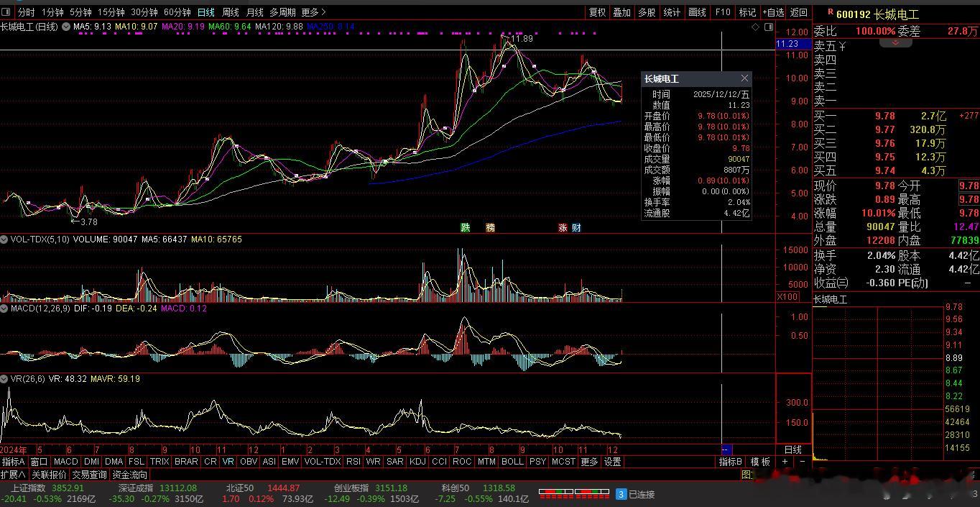Click the blue connection status badge

[621, 494]
